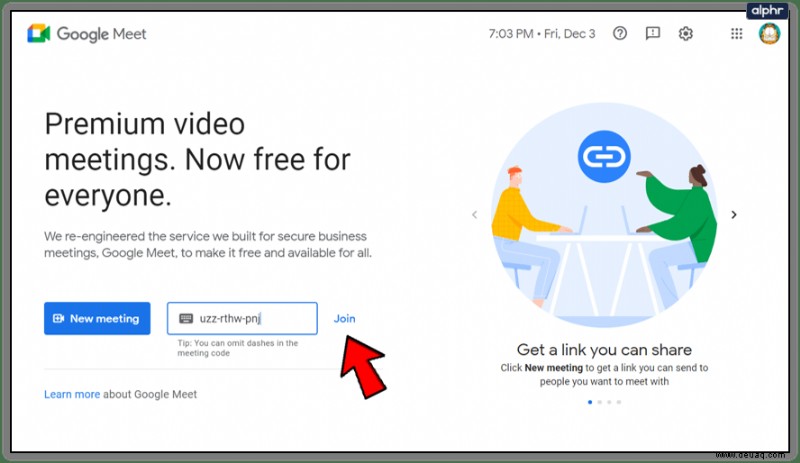The width and height of the screenshot is (800, 463).
Task: Click the link icon in the illustration
Action: click(604, 157)
